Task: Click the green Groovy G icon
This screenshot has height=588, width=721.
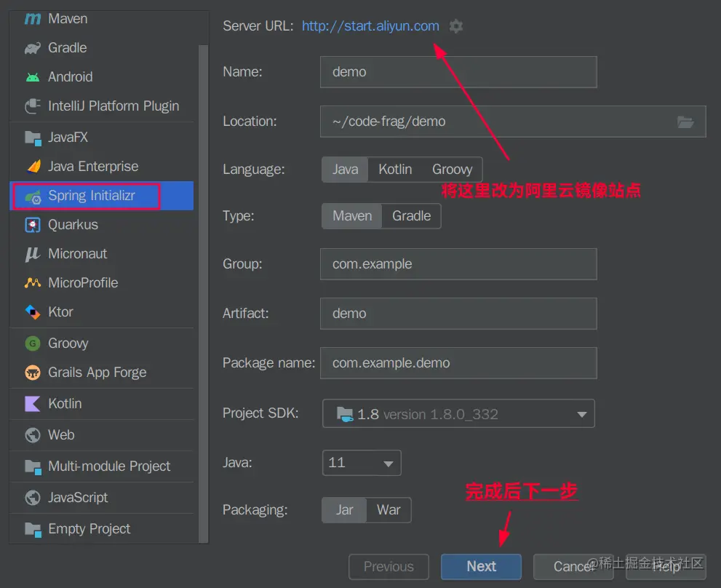Action: pyautogui.click(x=33, y=343)
